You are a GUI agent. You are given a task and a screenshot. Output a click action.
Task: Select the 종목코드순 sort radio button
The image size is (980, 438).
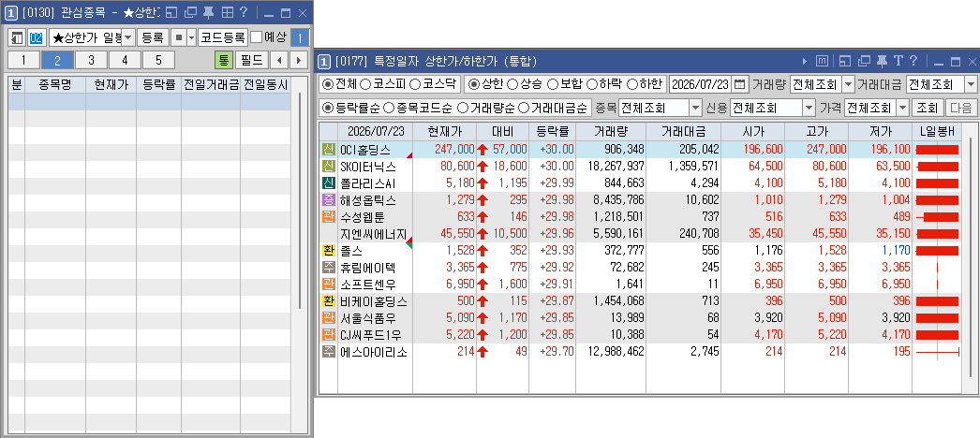(388, 108)
